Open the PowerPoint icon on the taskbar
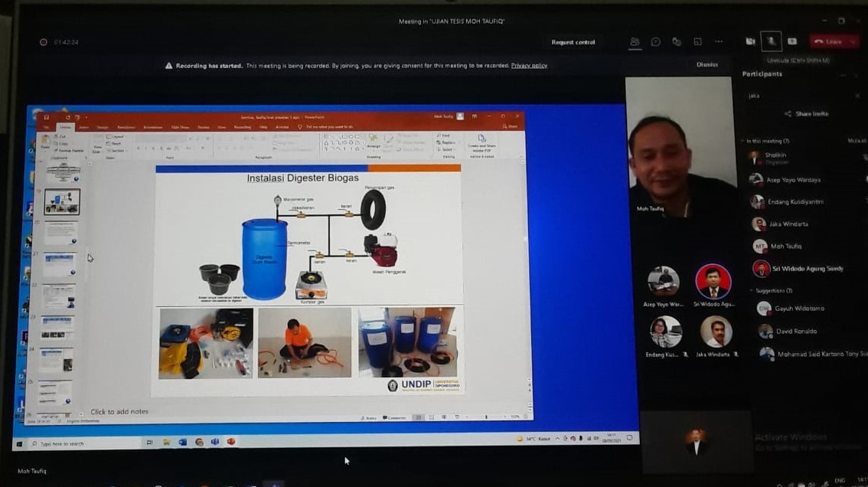 click(x=231, y=442)
